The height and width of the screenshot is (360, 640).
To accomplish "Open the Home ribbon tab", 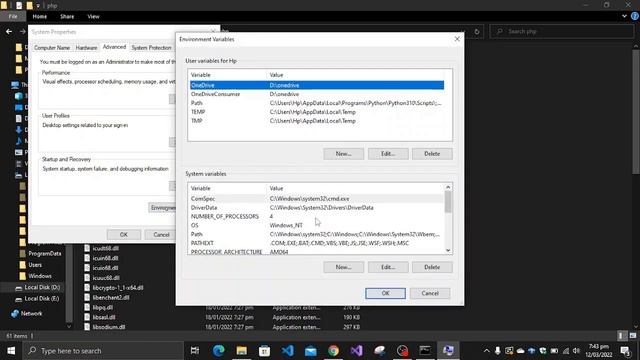I will click(40, 16).
